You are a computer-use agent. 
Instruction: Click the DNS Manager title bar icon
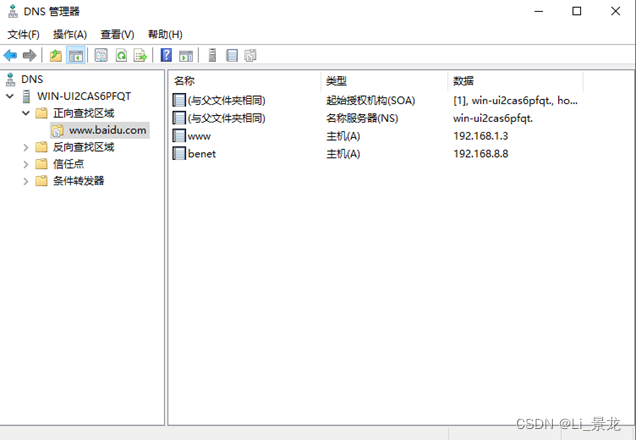(x=13, y=11)
